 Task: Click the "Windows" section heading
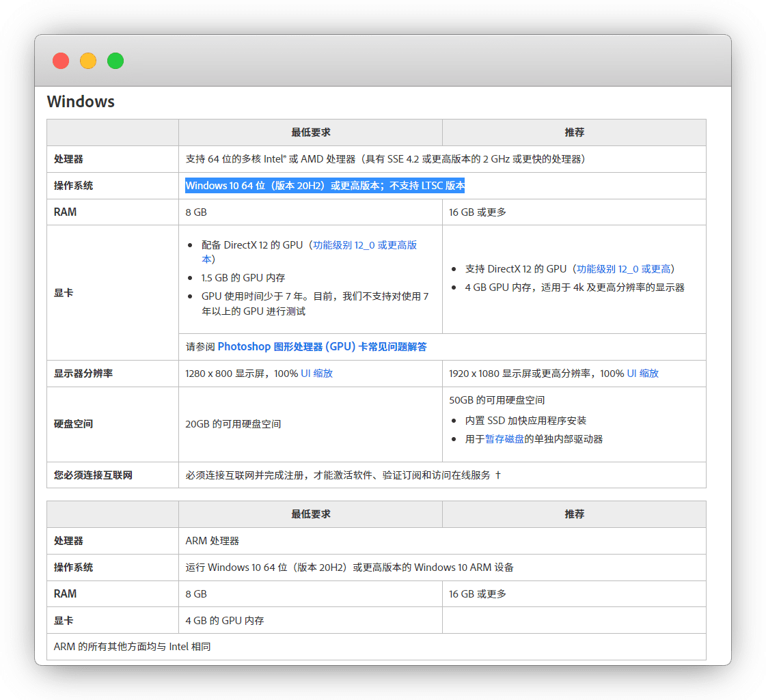(81, 102)
